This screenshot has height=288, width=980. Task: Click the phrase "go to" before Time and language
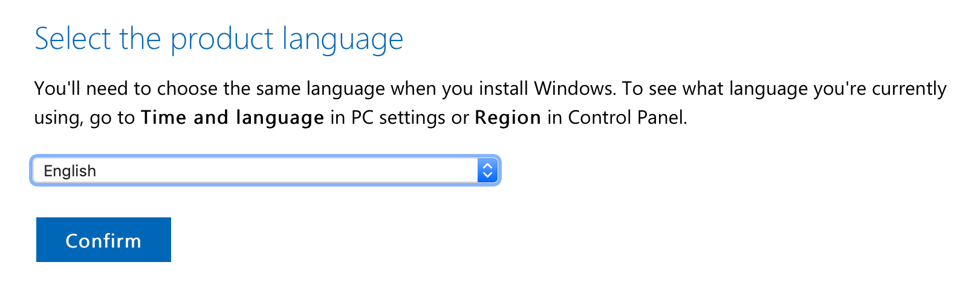112,117
